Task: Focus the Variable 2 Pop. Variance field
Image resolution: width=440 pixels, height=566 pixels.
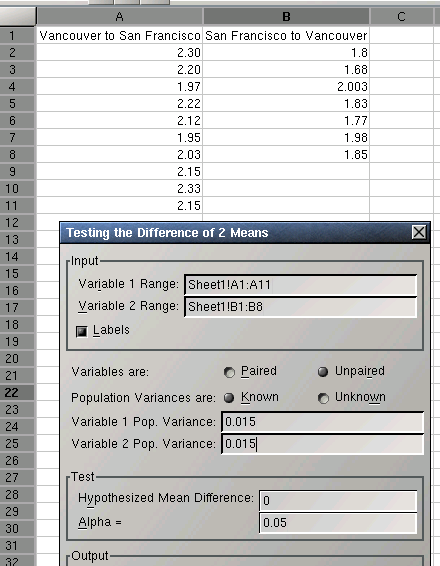Action: coord(322,444)
